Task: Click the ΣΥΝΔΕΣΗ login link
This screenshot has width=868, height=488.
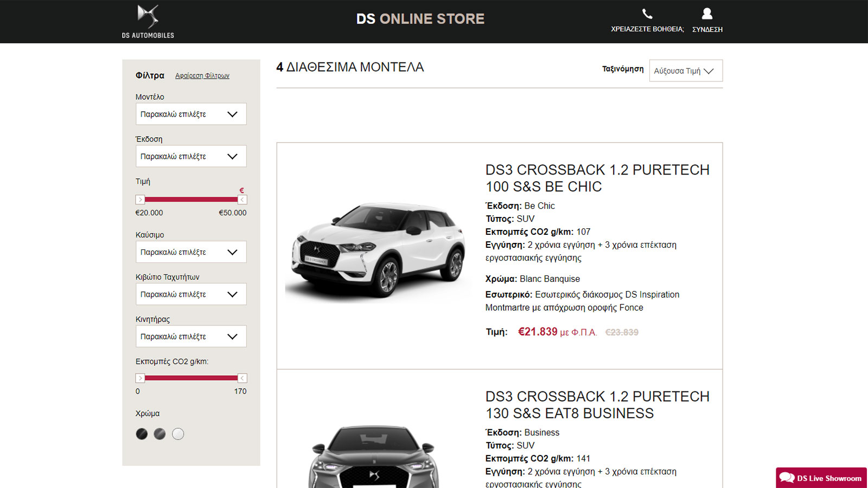Action: click(x=707, y=29)
